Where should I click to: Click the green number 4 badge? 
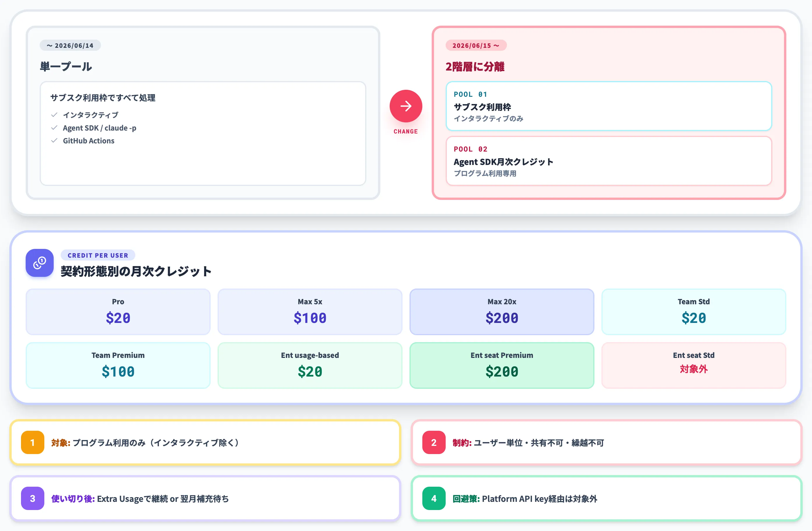pyautogui.click(x=434, y=498)
